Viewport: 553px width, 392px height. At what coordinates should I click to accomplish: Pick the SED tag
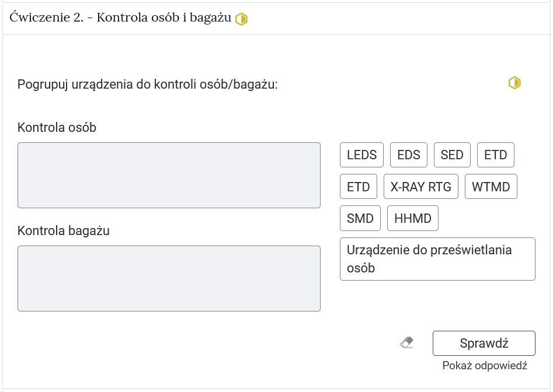click(452, 155)
